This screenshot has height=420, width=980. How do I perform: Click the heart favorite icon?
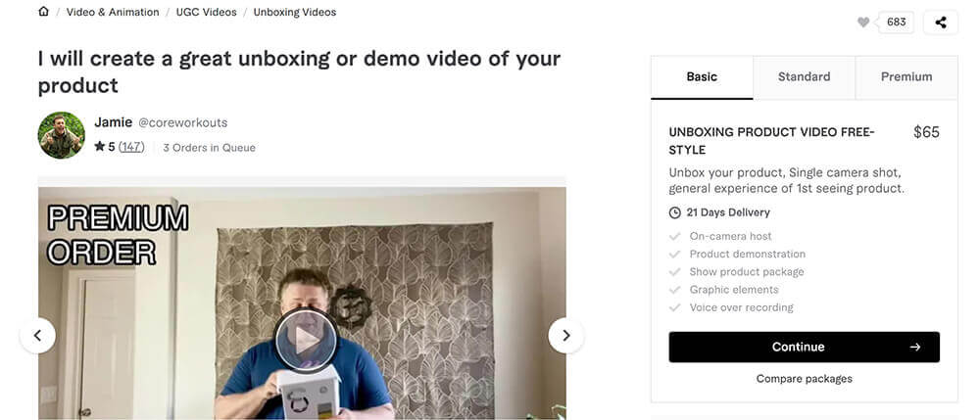tap(863, 23)
